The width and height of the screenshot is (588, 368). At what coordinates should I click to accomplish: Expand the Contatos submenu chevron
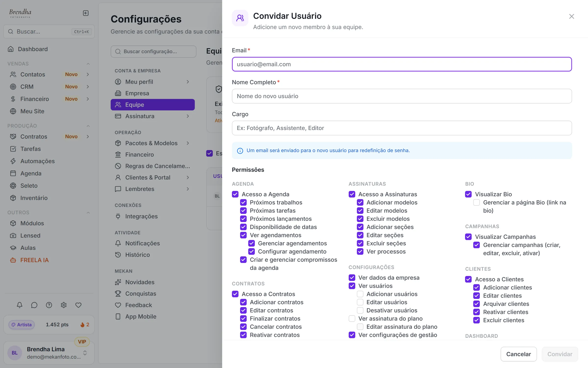point(88,74)
